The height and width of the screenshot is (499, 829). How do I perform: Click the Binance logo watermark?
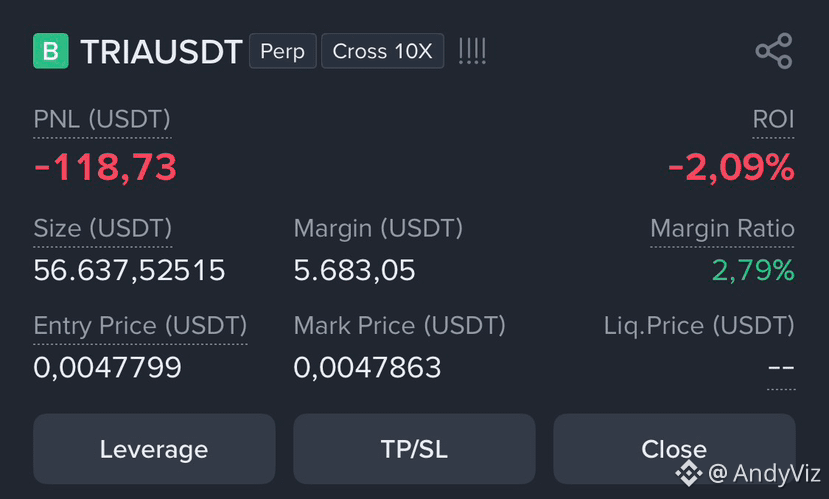coord(689,472)
